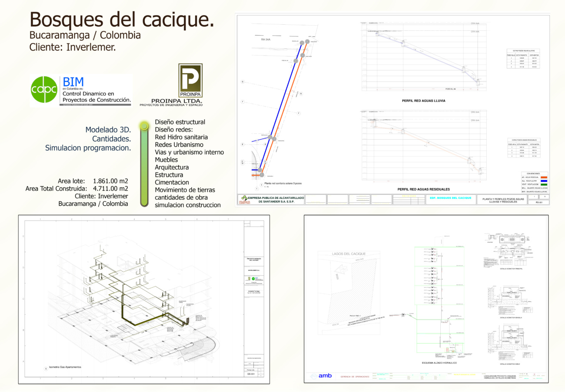Click the PROINPA gold logo emblem
The width and height of the screenshot is (565, 392).
(x=190, y=80)
